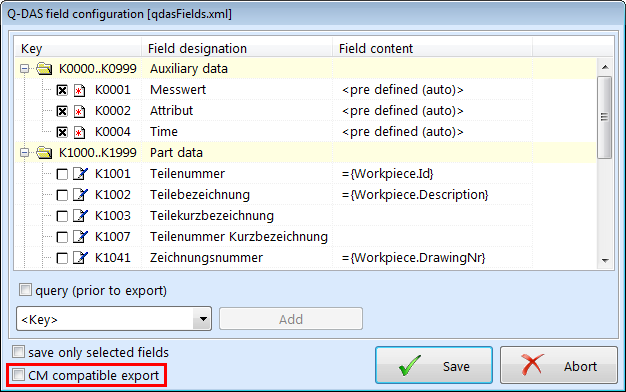
Task: Click the predefined-field icon beside K0004
Action: point(79,132)
